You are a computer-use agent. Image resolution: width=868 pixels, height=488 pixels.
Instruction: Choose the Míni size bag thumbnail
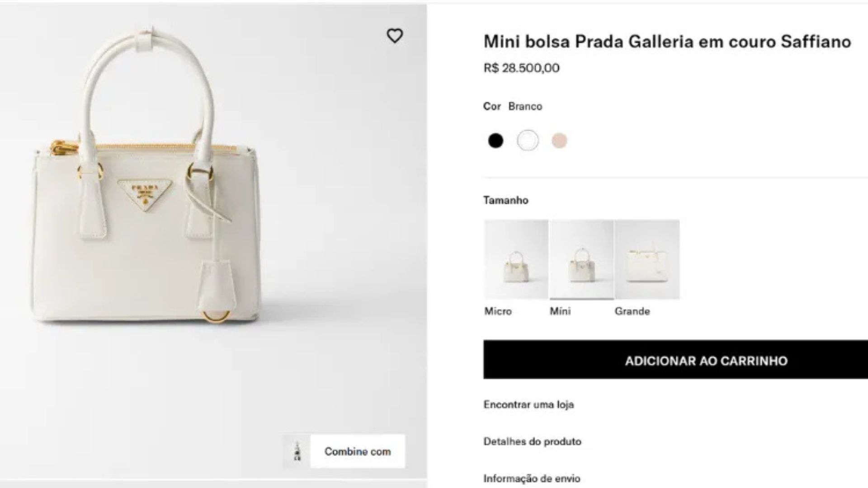pyautogui.click(x=581, y=259)
